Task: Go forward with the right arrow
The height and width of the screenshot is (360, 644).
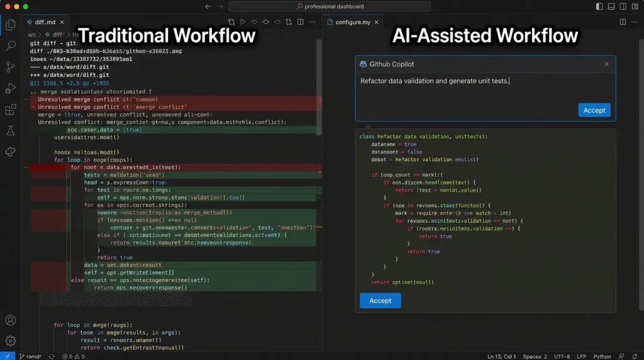Action: (219, 6)
